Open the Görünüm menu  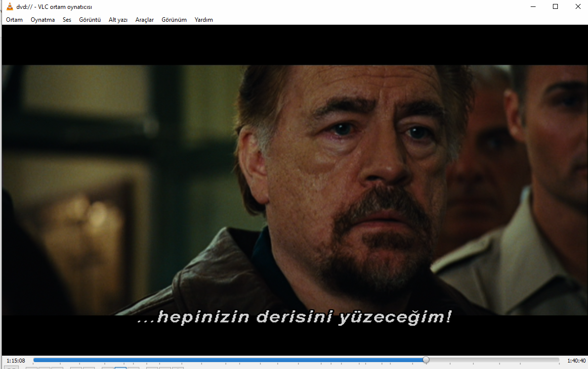[174, 20]
